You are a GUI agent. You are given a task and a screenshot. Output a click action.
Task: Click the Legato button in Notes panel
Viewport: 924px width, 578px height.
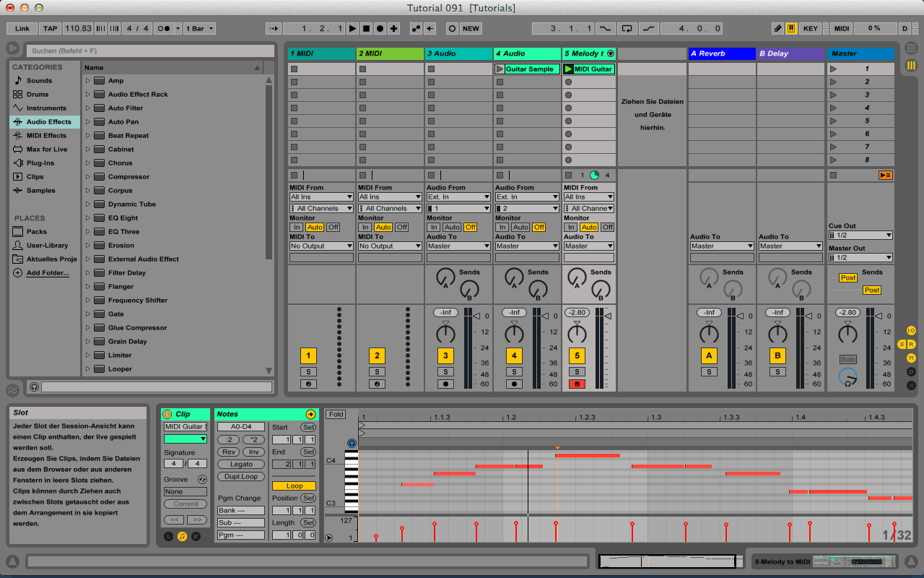pos(241,465)
